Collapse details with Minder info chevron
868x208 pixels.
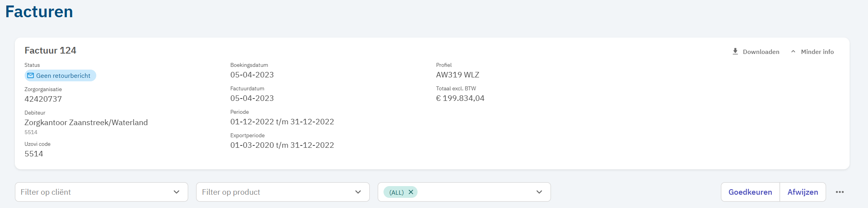(793, 52)
